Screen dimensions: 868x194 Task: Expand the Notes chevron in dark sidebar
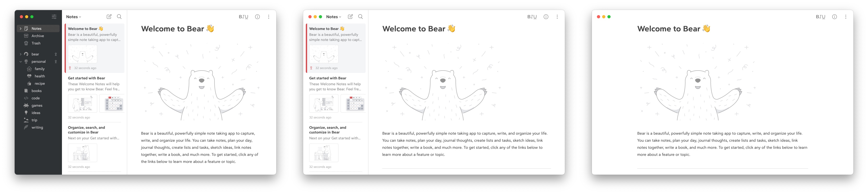coord(21,28)
